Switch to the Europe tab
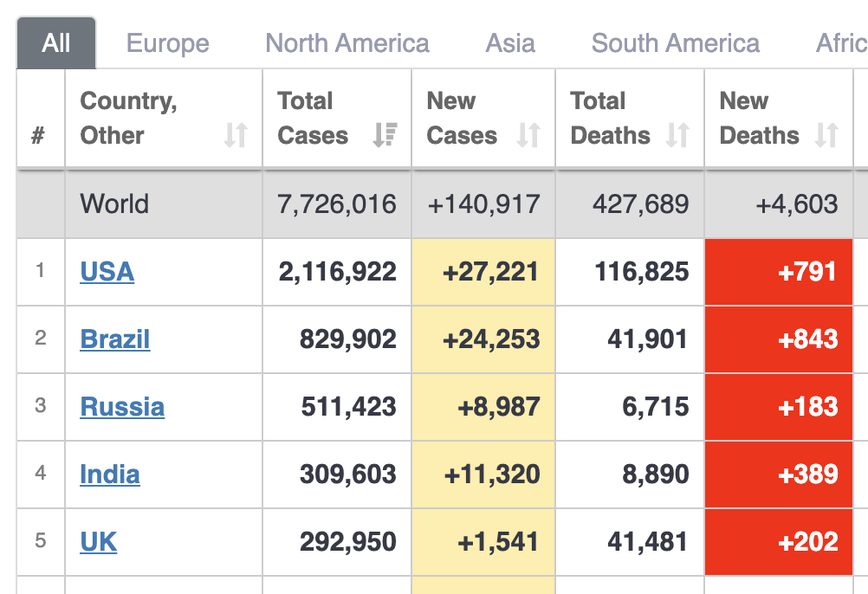 click(167, 43)
